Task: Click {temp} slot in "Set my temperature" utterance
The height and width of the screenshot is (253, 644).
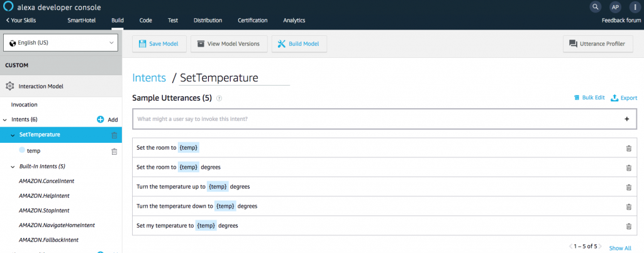Action: pyautogui.click(x=206, y=225)
